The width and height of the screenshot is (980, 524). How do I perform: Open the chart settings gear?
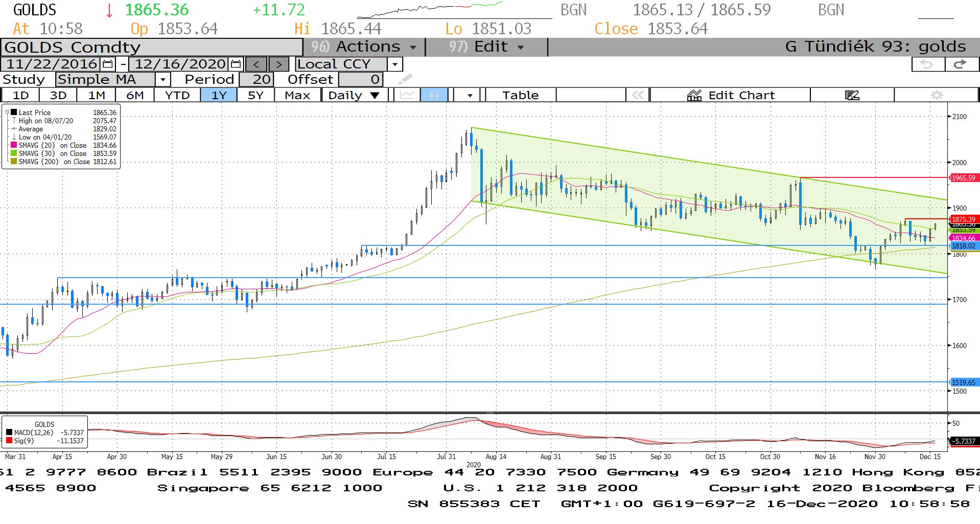pyautogui.click(x=937, y=95)
